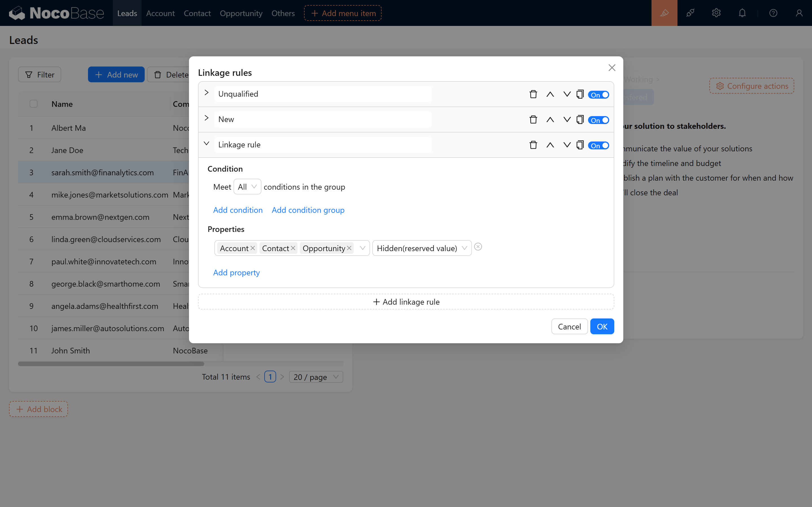Turn off the Unqualified rule switch
The height and width of the screenshot is (507, 812).
point(598,95)
